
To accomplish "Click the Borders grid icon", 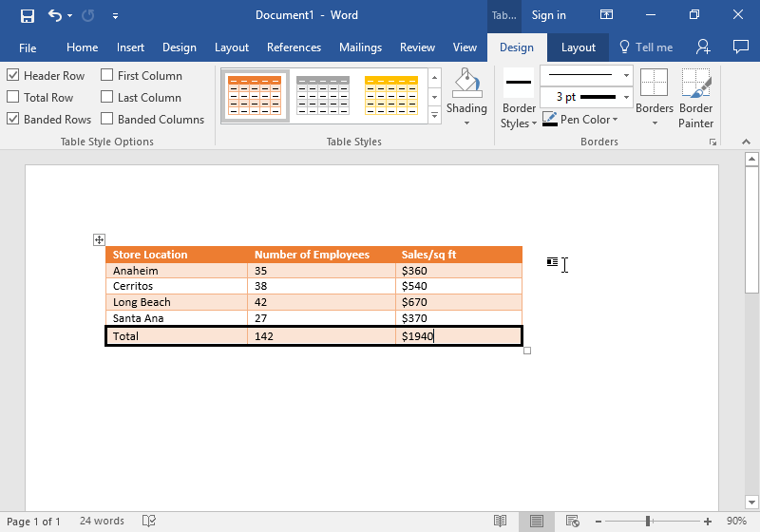I will 654,84.
